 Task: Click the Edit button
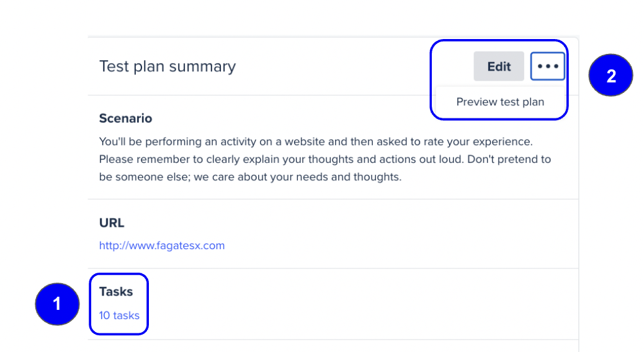499,66
